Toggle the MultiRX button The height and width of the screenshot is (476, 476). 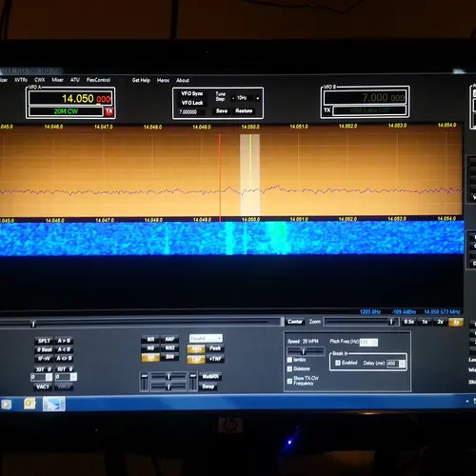210,377
